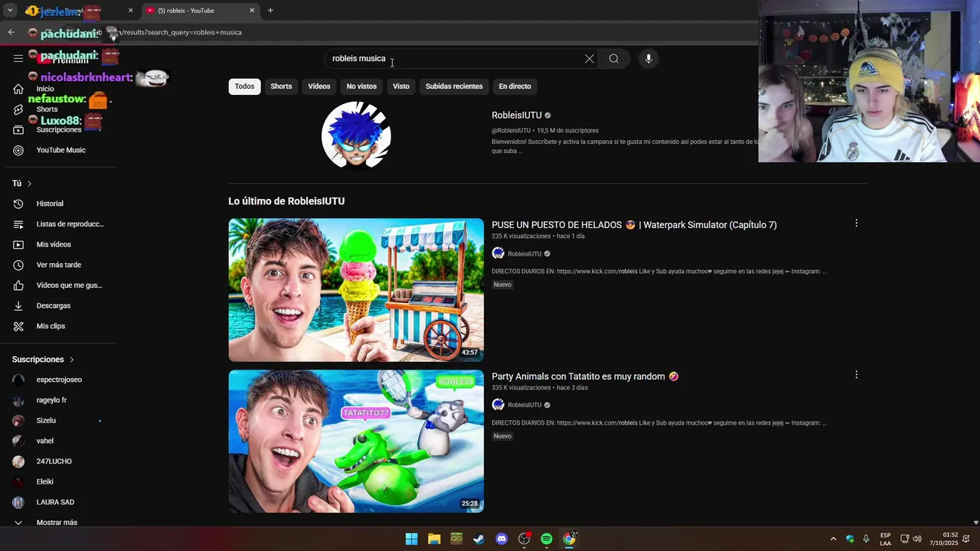Click RobleisIUTU under the Party Animals video
The width and height of the screenshot is (980, 551).
524,406
